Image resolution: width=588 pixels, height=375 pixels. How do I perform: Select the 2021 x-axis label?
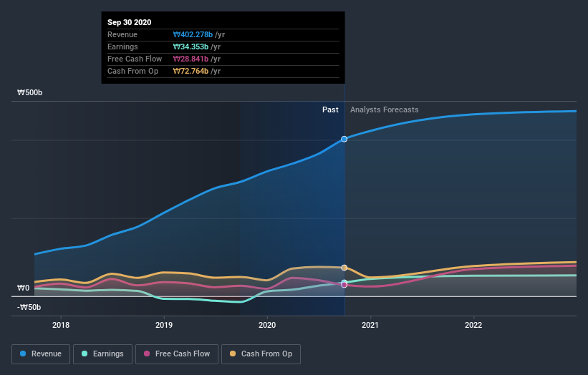(370, 325)
